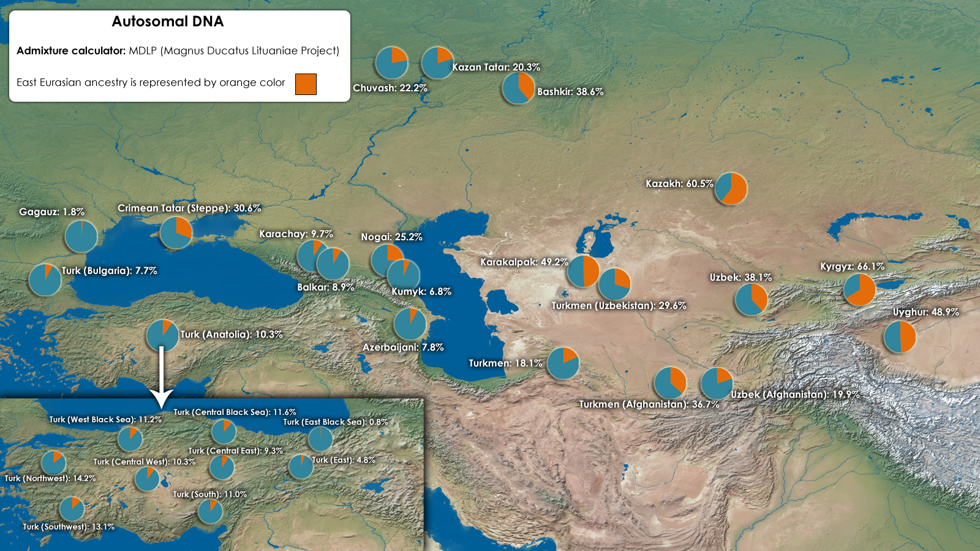980x551 pixels.
Task: Click the label Karachay: 9.7%
Action: click(x=296, y=234)
